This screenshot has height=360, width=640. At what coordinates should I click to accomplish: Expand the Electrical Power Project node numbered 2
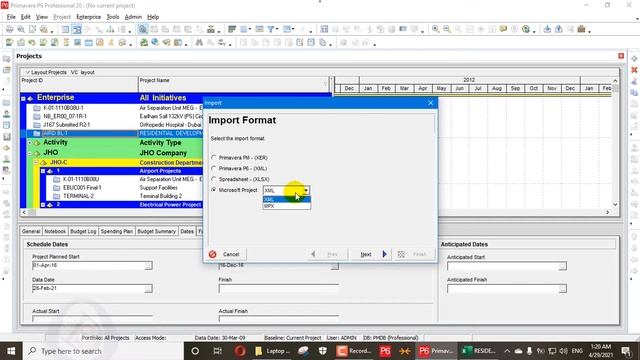click(43, 204)
